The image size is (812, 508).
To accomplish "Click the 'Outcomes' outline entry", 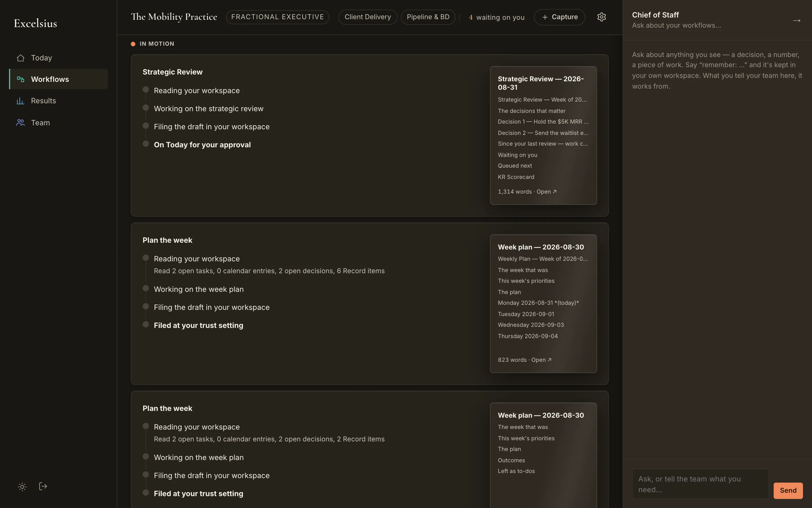I will [511, 460].
